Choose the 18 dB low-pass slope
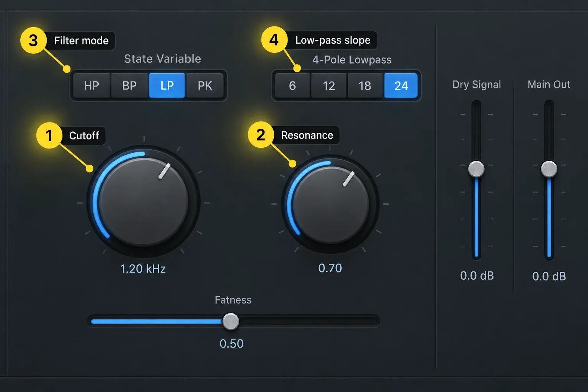588x392 pixels. tap(365, 86)
